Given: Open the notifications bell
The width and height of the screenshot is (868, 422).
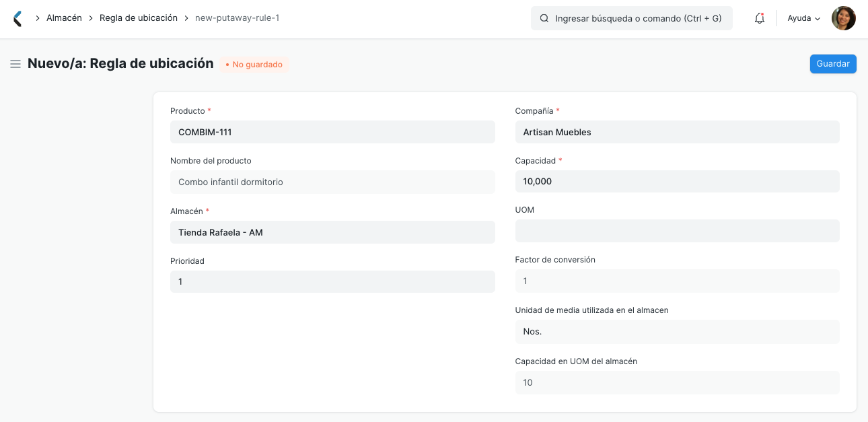Looking at the screenshot, I should point(760,18).
